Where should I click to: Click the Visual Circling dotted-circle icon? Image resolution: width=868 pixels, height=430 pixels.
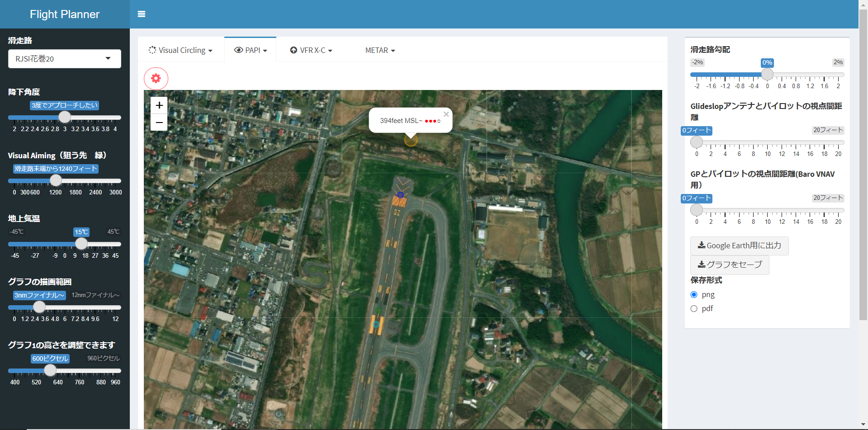152,50
